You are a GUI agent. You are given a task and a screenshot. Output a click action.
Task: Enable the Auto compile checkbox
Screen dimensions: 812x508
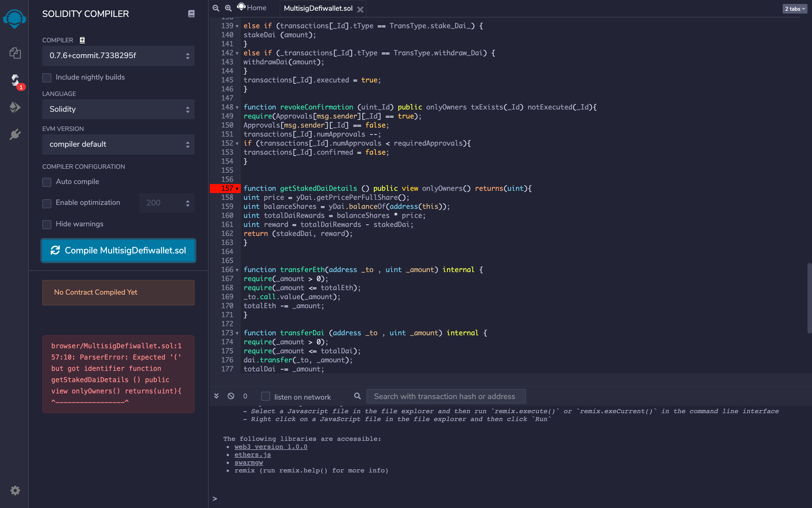(47, 182)
